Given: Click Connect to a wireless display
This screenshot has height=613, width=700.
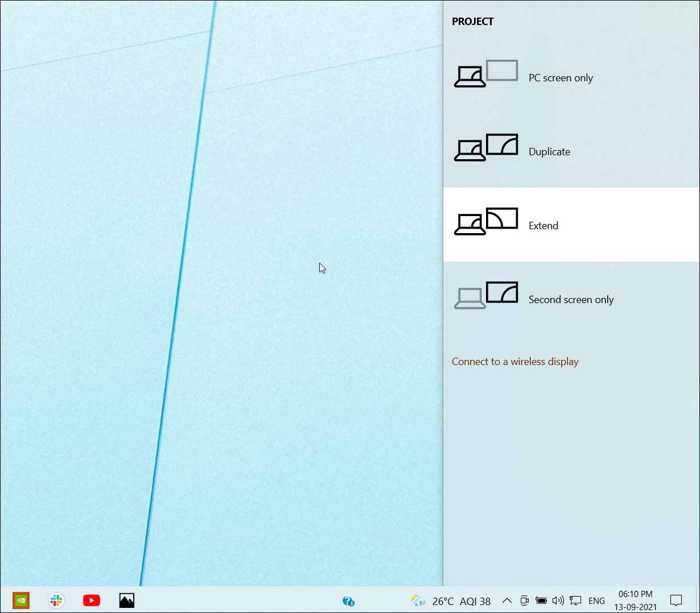Looking at the screenshot, I should coord(515,361).
